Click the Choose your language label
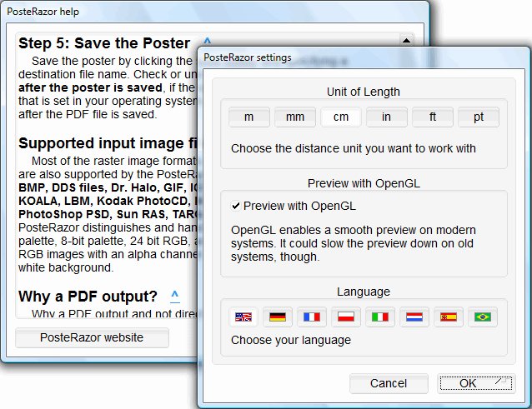This screenshot has height=409, width=532. 291,340
